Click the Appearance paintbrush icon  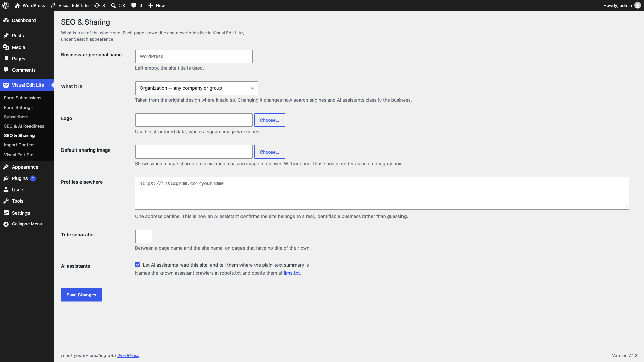point(6,167)
